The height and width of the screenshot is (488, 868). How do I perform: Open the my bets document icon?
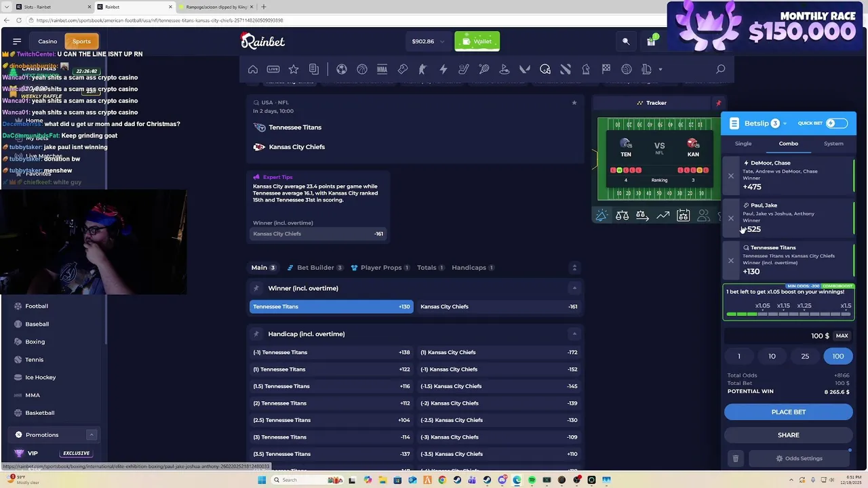pyautogui.click(x=314, y=69)
